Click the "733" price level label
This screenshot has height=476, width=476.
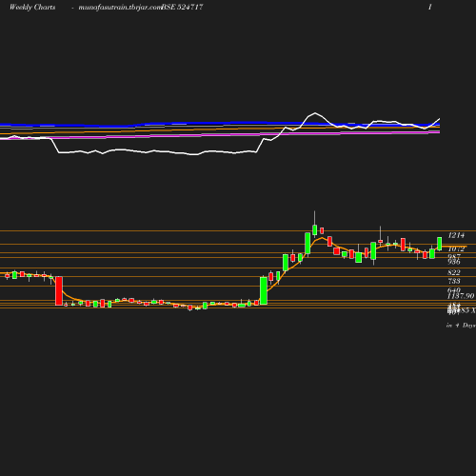pos(454,281)
